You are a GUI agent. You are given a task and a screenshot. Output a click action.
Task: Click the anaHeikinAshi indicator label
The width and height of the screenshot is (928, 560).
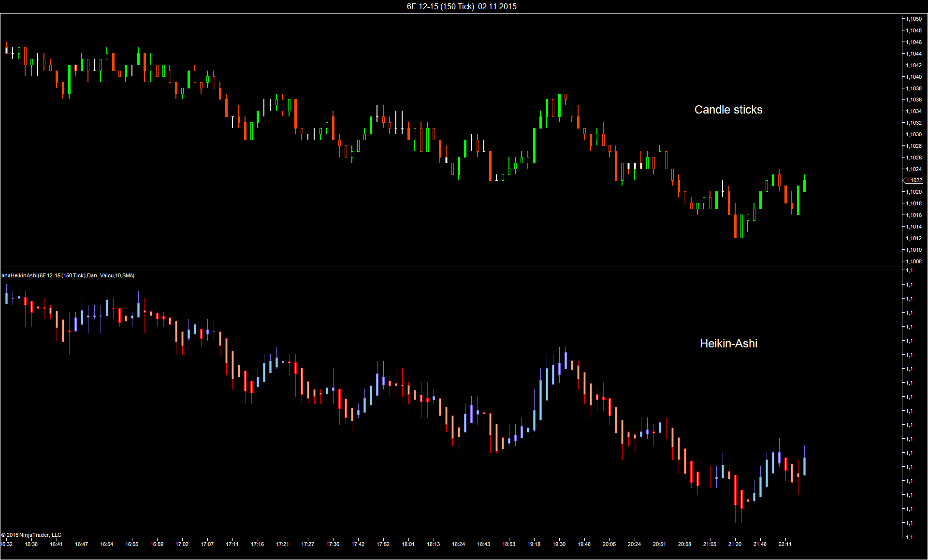coord(68,275)
